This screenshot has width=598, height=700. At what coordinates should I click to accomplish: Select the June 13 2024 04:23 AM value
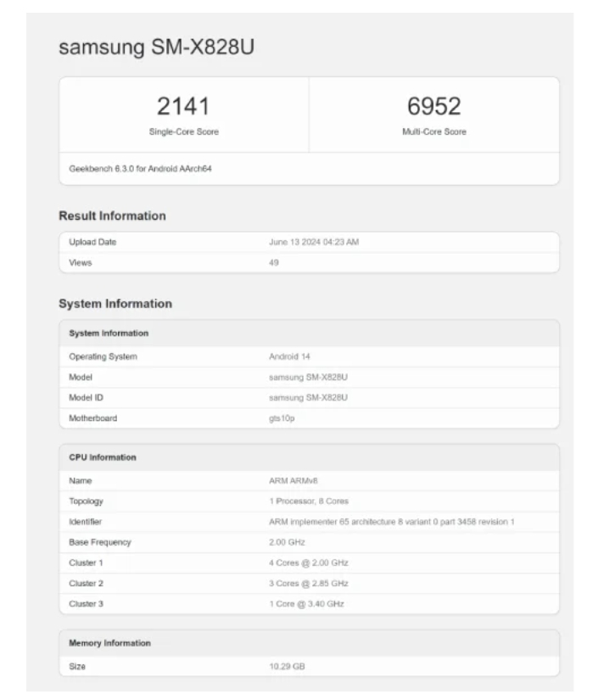(314, 242)
